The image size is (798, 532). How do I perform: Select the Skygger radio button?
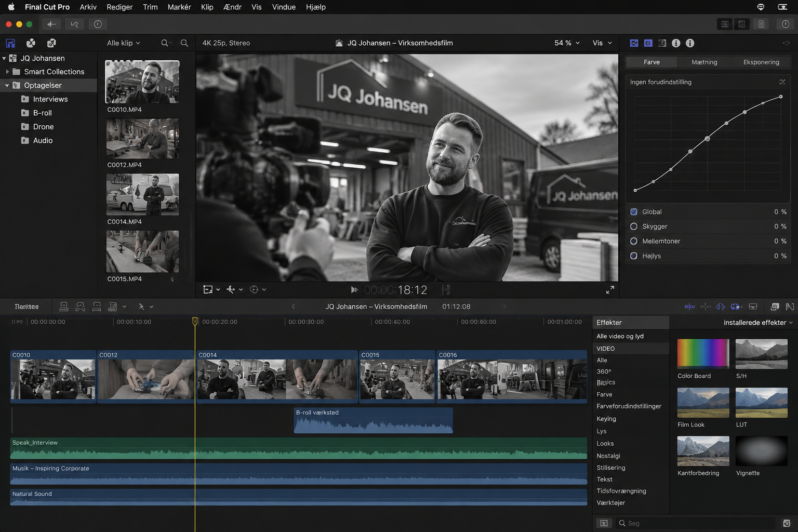pos(634,227)
